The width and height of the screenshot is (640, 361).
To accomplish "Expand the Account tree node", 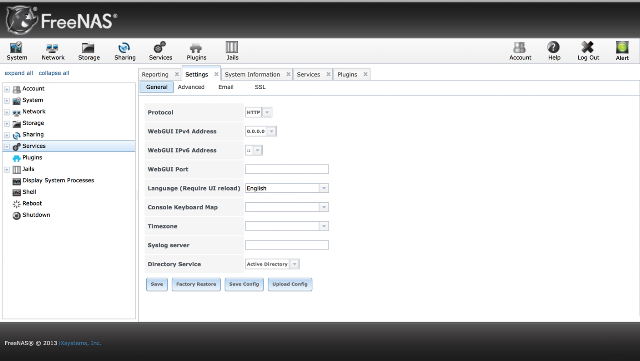I will (x=7, y=89).
